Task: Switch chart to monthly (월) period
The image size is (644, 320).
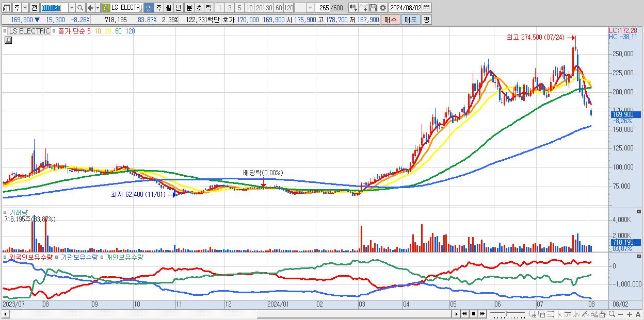Action: pyautogui.click(x=168, y=8)
